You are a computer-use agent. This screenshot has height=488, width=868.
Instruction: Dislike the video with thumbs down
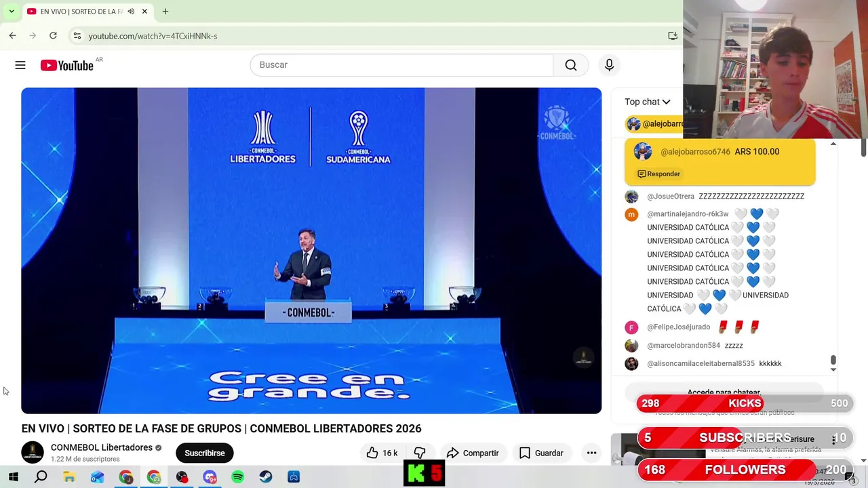420,453
